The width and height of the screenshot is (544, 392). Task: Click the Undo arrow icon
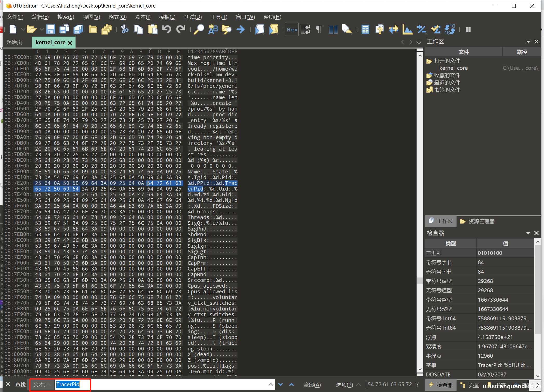click(x=167, y=29)
